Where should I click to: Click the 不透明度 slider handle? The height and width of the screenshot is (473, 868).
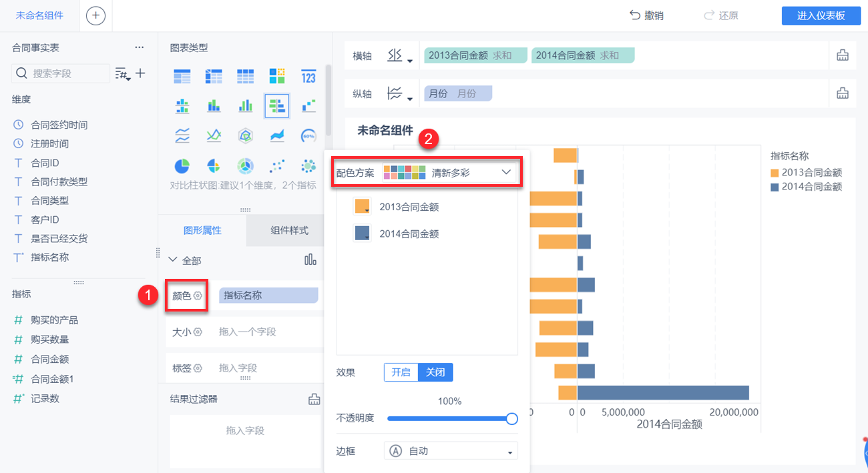pos(512,418)
